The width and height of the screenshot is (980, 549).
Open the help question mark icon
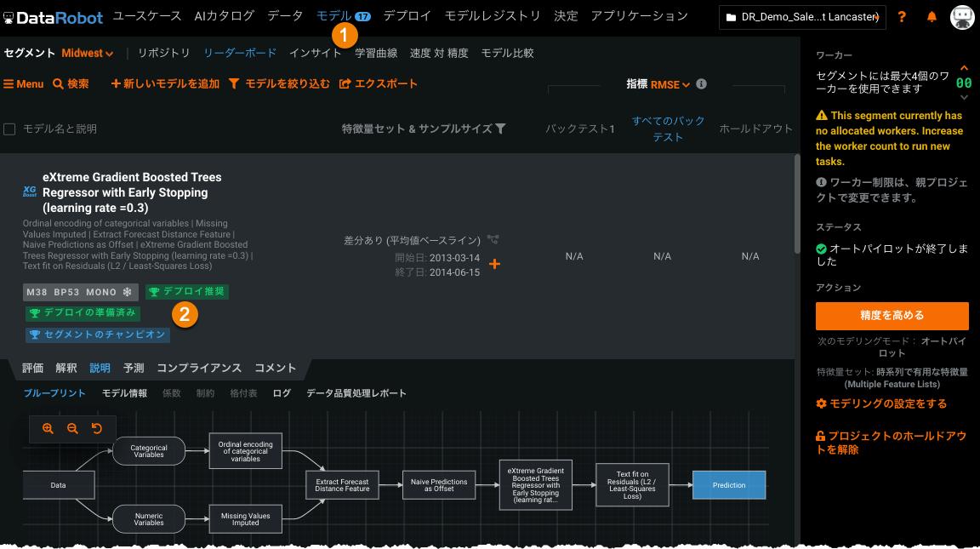point(902,17)
